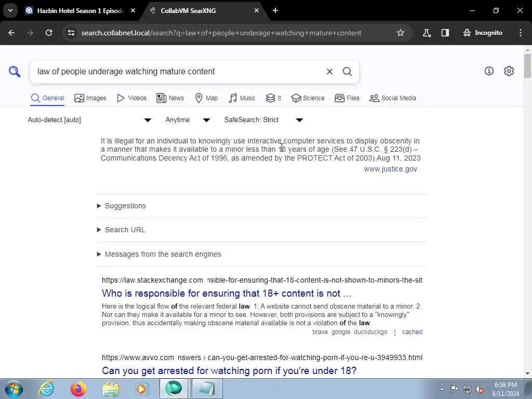This screenshot has height=399, width=532.
Task: Click the law.stackexchange.com result URL
Action: (x=262, y=280)
